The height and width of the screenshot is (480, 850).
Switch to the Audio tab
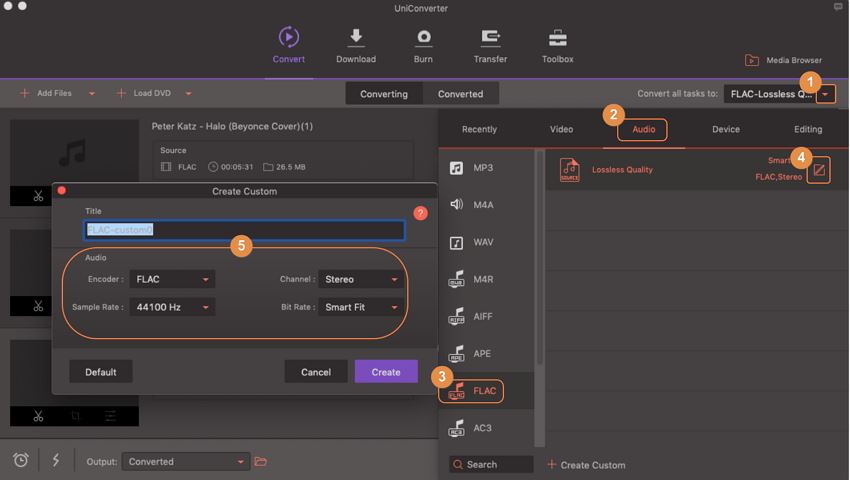[643, 129]
